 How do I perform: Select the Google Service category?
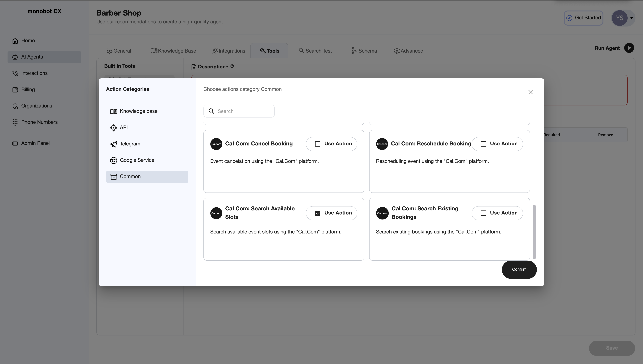(137, 160)
